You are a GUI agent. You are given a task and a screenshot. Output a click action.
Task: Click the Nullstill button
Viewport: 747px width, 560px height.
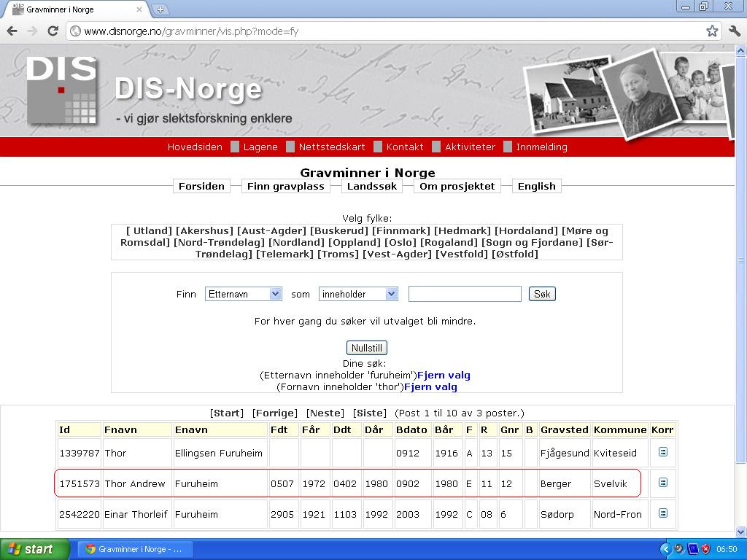pyautogui.click(x=367, y=348)
